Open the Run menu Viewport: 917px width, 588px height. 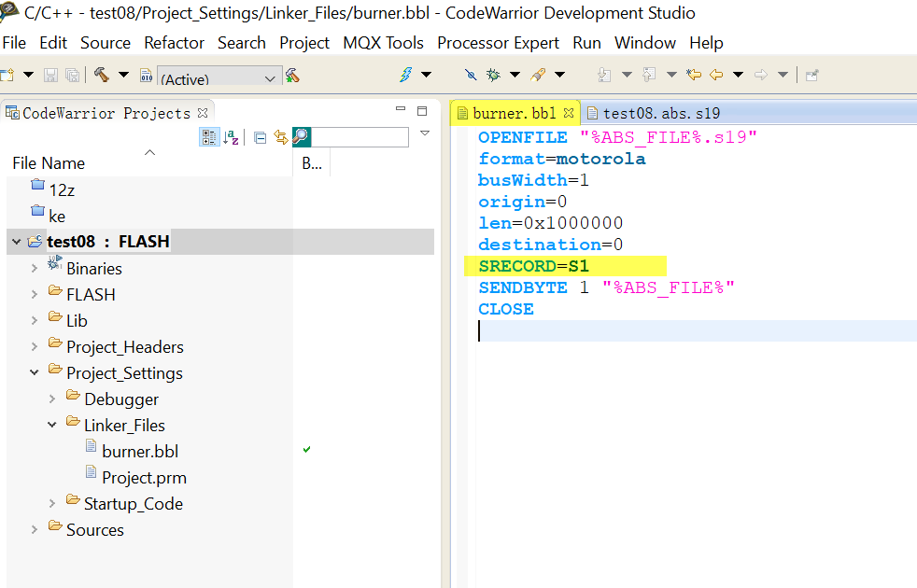click(586, 43)
